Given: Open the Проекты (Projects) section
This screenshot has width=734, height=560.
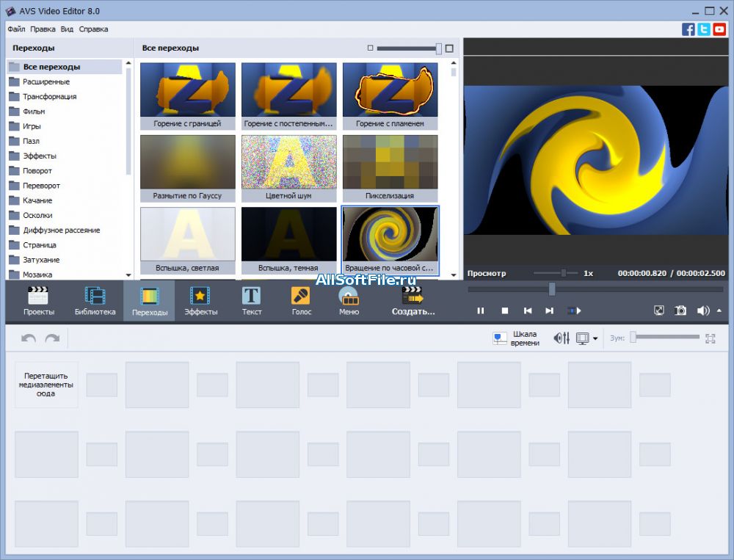Looking at the screenshot, I should (x=38, y=301).
